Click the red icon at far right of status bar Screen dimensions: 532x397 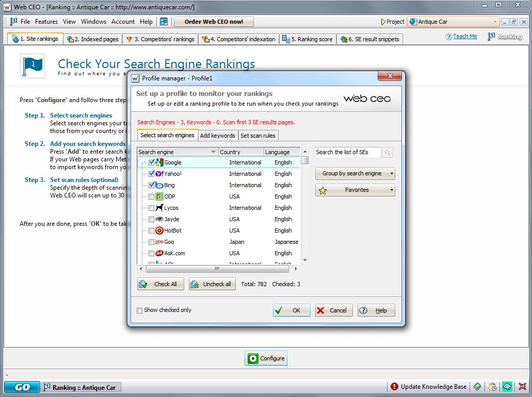tap(523, 387)
